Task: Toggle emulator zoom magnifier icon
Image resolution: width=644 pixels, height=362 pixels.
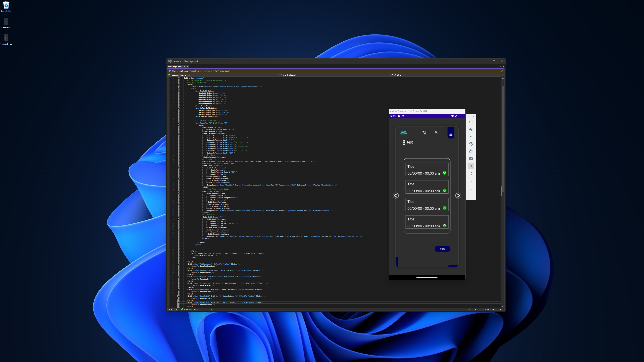Action: (x=471, y=166)
